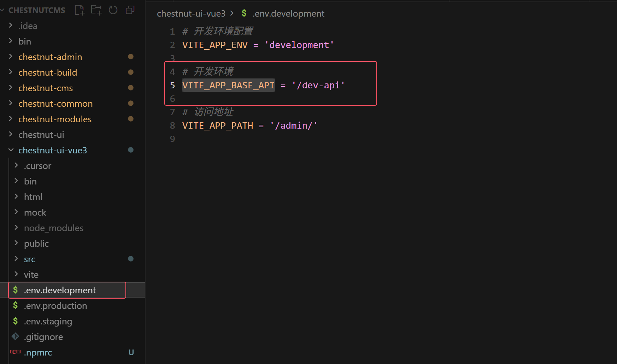Select the chestnut-modules folder

tap(55, 119)
